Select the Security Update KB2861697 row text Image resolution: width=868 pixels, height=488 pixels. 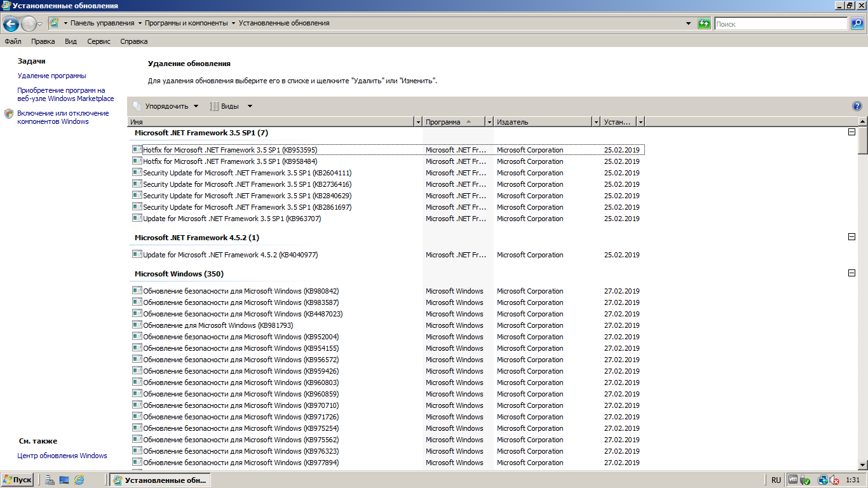point(247,207)
